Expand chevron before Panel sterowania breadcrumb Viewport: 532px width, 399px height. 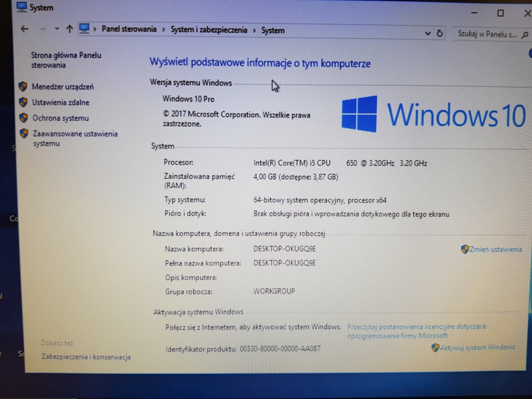95,29
